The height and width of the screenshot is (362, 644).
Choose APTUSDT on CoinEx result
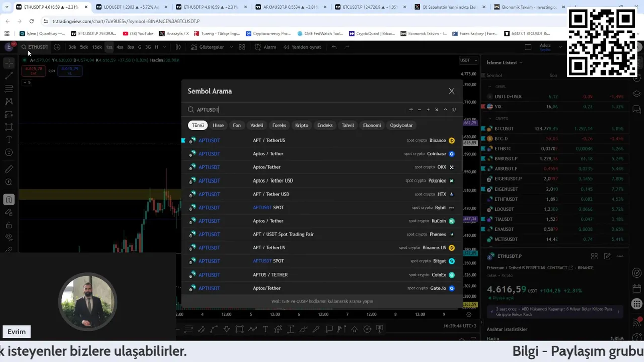click(x=322, y=275)
